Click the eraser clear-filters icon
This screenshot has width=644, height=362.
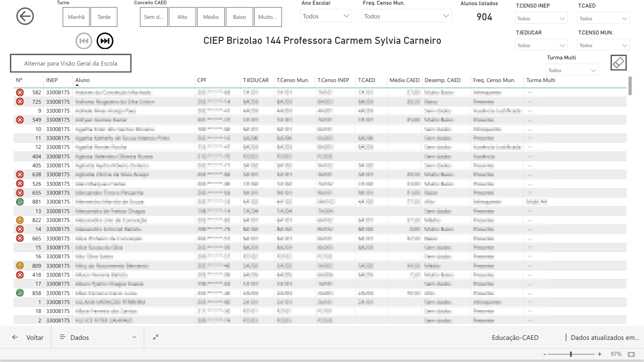(619, 63)
